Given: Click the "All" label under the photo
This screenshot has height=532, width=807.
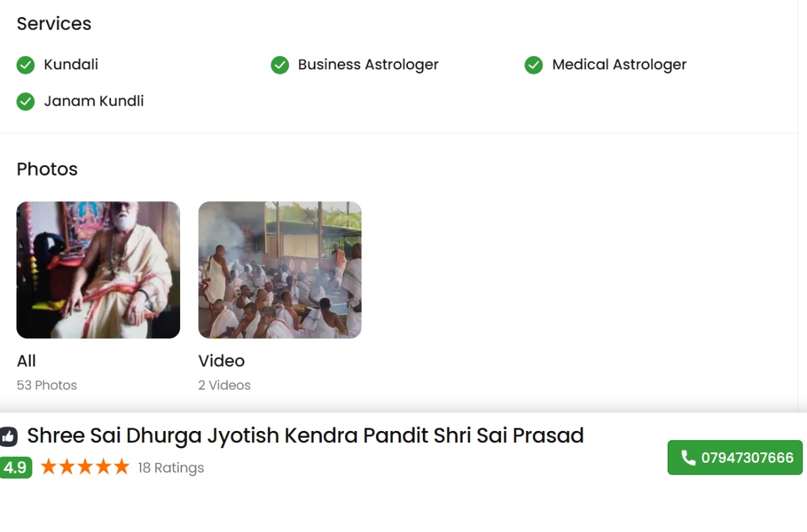Looking at the screenshot, I should point(26,361).
